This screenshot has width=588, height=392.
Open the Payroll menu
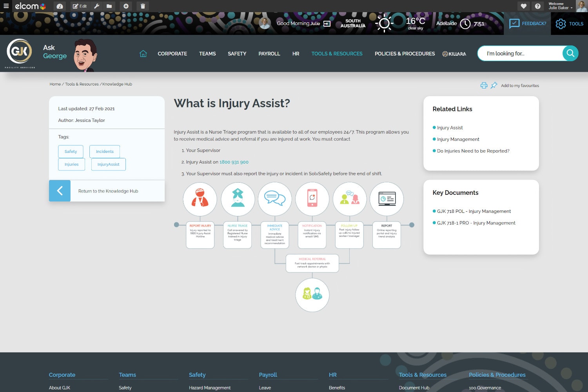(269, 54)
